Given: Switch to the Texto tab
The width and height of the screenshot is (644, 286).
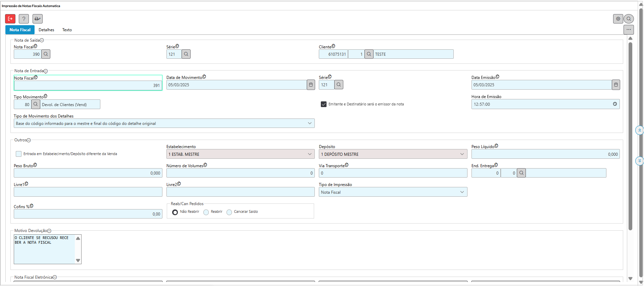Looking at the screenshot, I should pyautogui.click(x=67, y=30).
